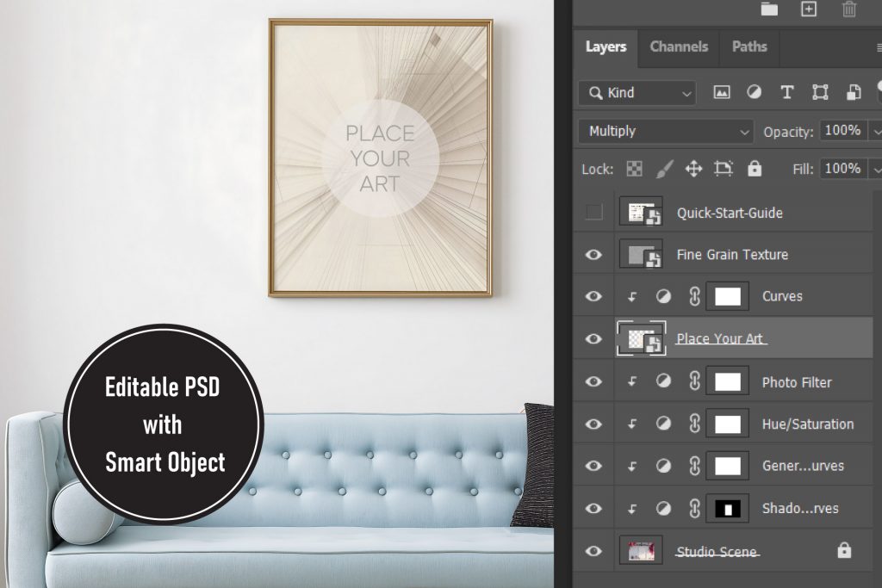Click the new group folder icon
The image size is (882, 588).
769,9
